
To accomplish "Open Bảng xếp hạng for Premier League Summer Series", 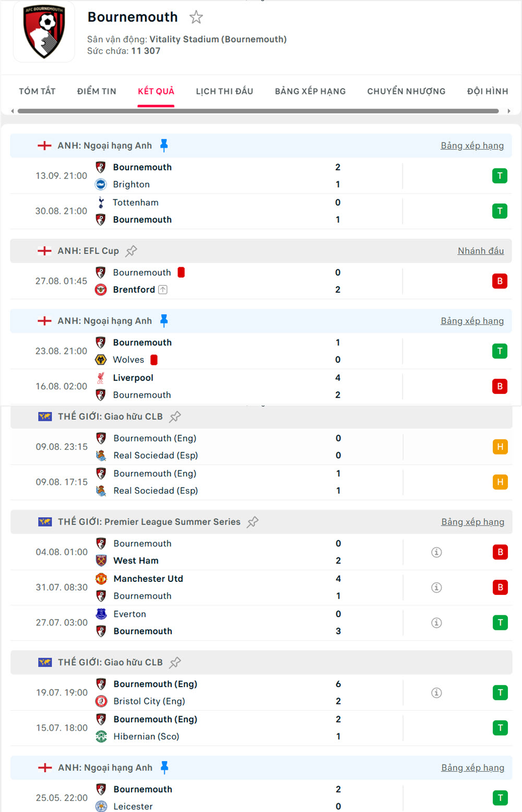I will [472, 521].
